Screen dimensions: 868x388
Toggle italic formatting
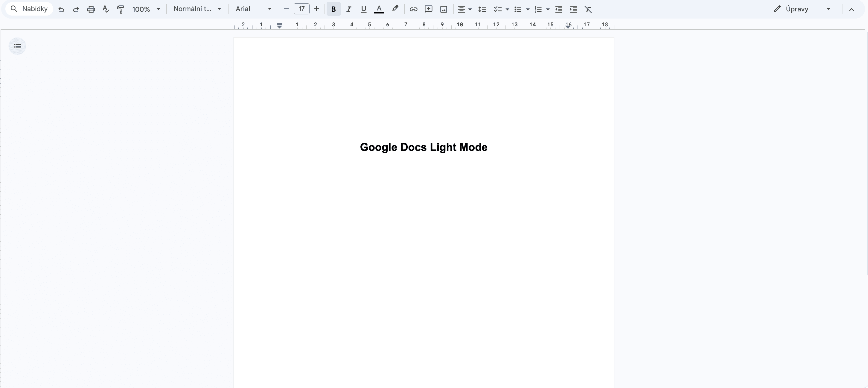click(x=349, y=9)
